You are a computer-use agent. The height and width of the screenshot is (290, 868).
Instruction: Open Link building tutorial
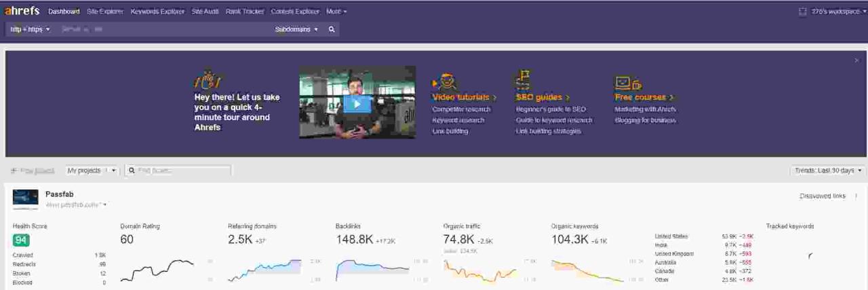coord(450,131)
